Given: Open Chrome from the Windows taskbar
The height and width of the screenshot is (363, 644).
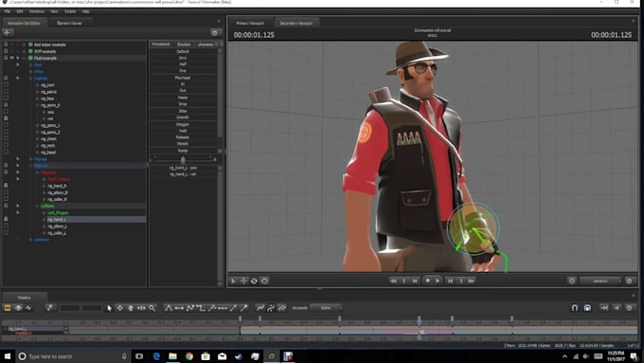Looking at the screenshot, I should coord(188,356).
